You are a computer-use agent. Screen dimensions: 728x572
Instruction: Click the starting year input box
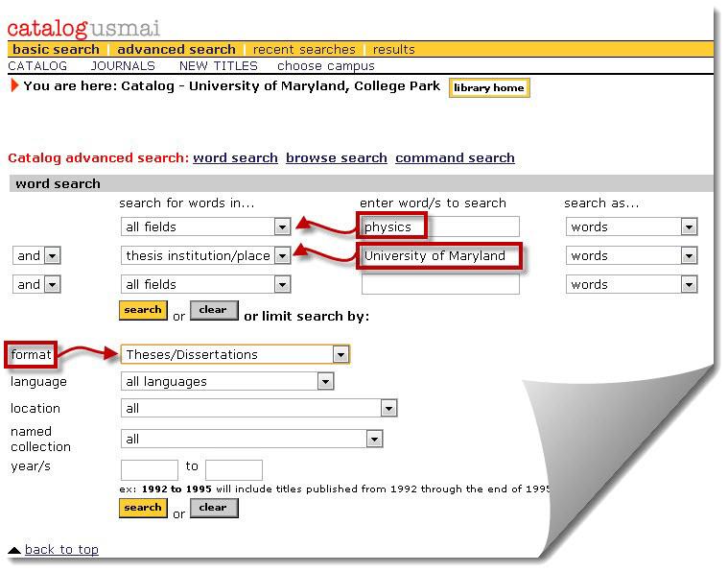click(x=150, y=470)
